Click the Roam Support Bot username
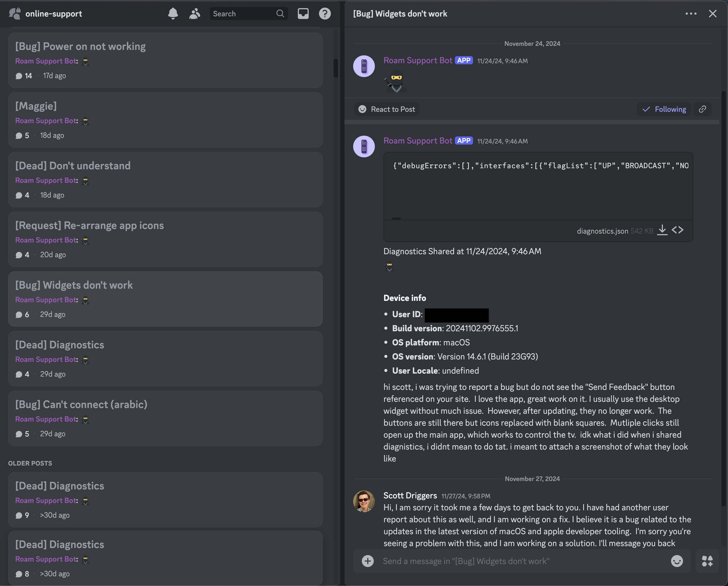This screenshot has width=728, height=586. point(418,60)
